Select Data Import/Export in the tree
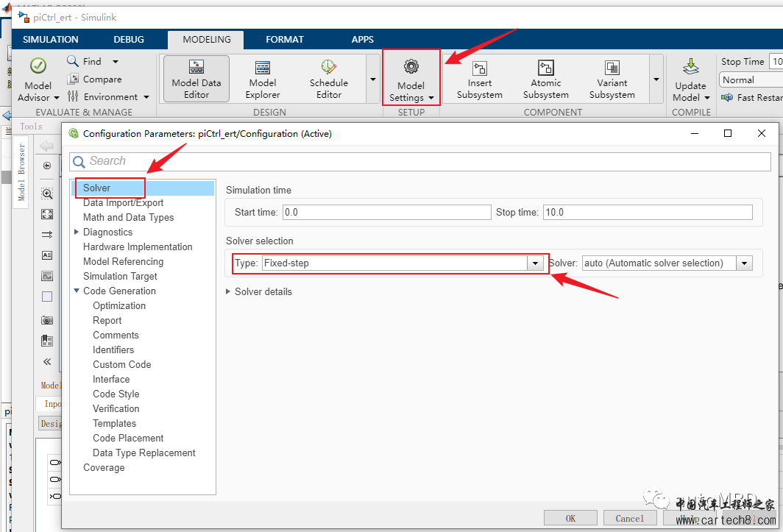Viewport: 783px width, 532px height. click(124, 203)
